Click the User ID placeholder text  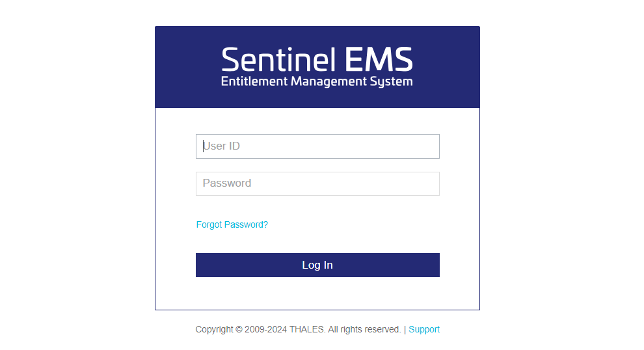pyautogui.click(x=222, y=146)
